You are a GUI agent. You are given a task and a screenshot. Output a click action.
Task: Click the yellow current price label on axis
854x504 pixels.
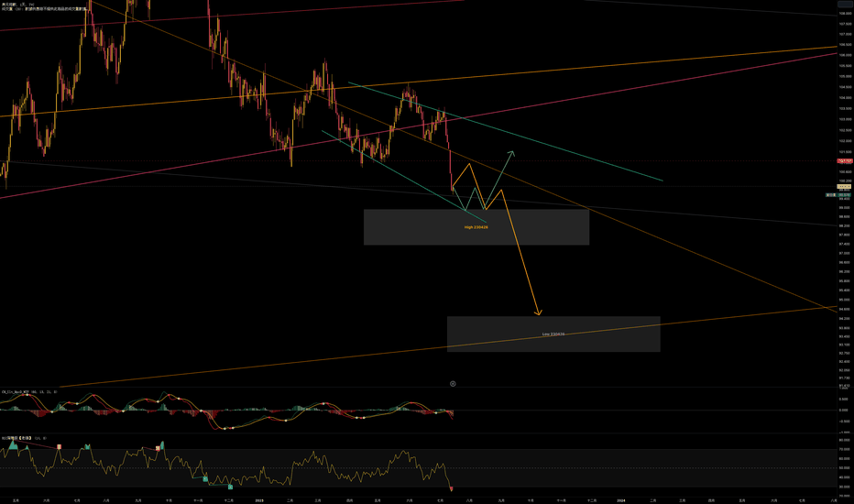pos(844,186)
